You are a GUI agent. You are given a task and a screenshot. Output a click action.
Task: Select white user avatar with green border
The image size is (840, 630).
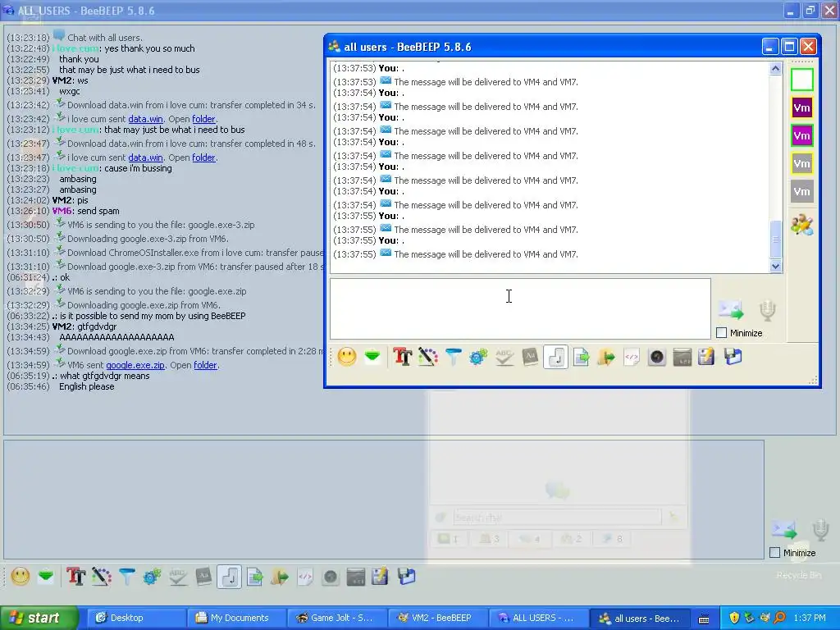pos(802,80)
